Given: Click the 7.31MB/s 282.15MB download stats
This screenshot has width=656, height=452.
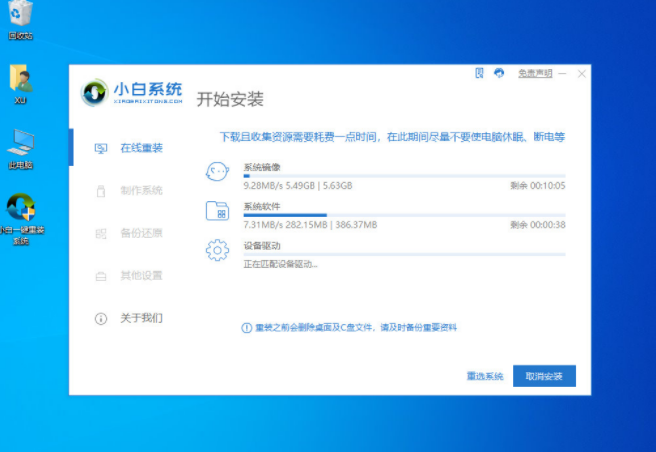Looking at the screenshot, I should 310,225.
